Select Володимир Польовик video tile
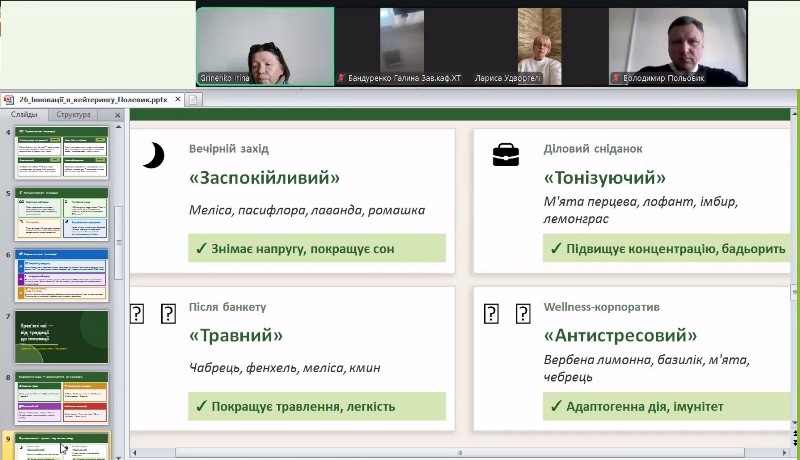 coord(677,46)
